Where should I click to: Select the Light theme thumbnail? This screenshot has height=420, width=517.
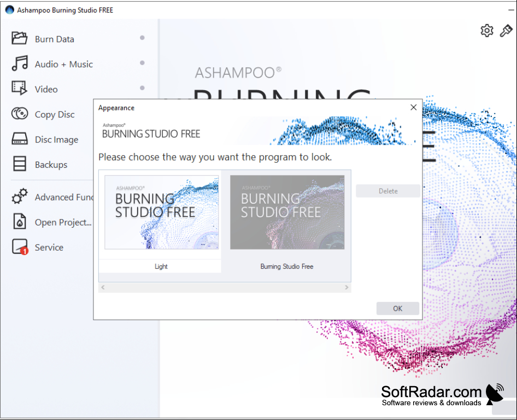point(162,212)
